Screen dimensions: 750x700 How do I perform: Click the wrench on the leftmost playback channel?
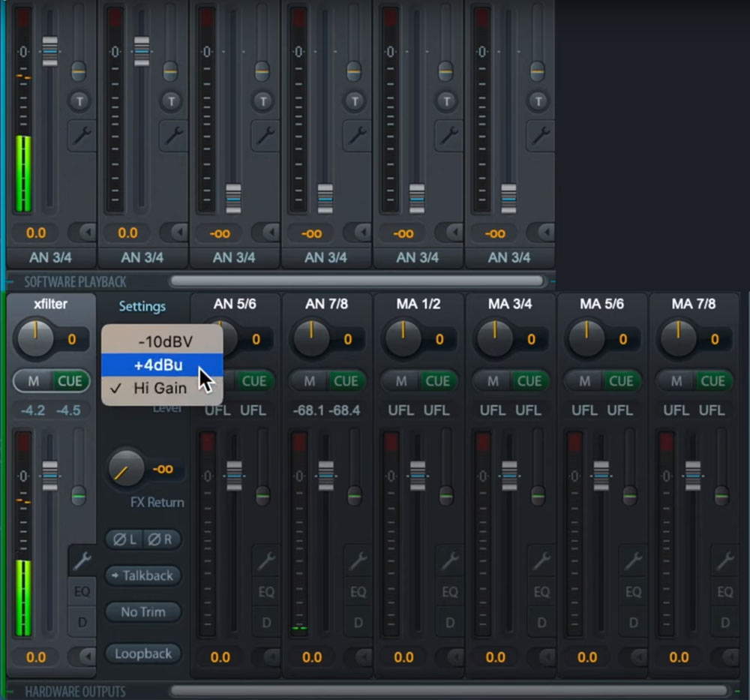[82, 136]
